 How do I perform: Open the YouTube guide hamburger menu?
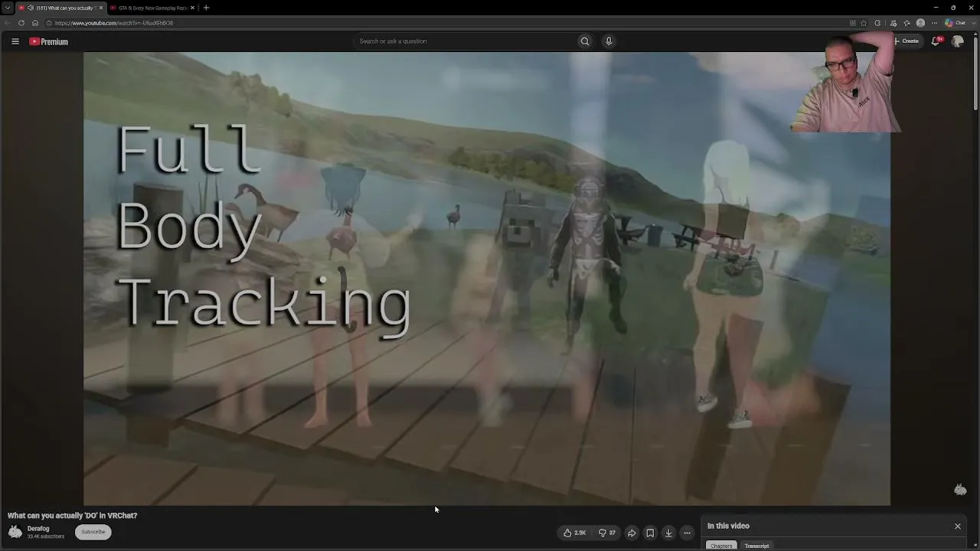pos(15,41)
